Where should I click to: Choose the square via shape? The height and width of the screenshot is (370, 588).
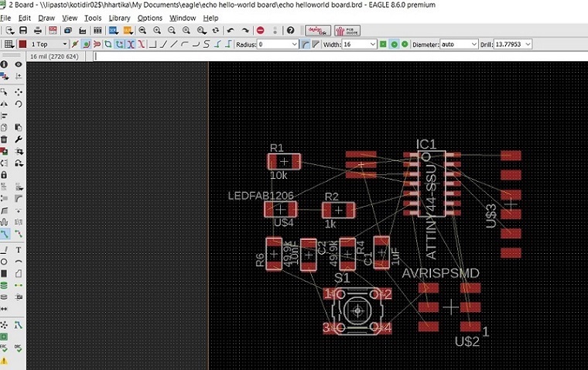coord(383,44)
